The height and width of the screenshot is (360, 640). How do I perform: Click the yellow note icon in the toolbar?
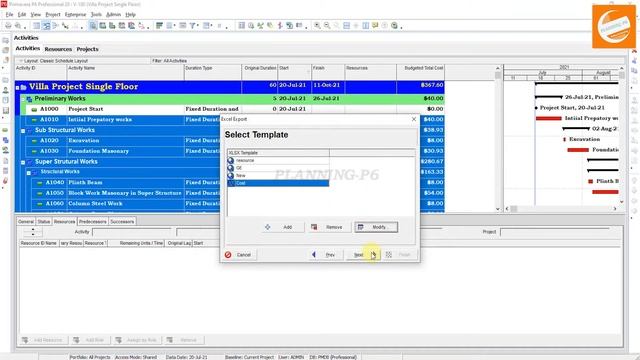375,25
